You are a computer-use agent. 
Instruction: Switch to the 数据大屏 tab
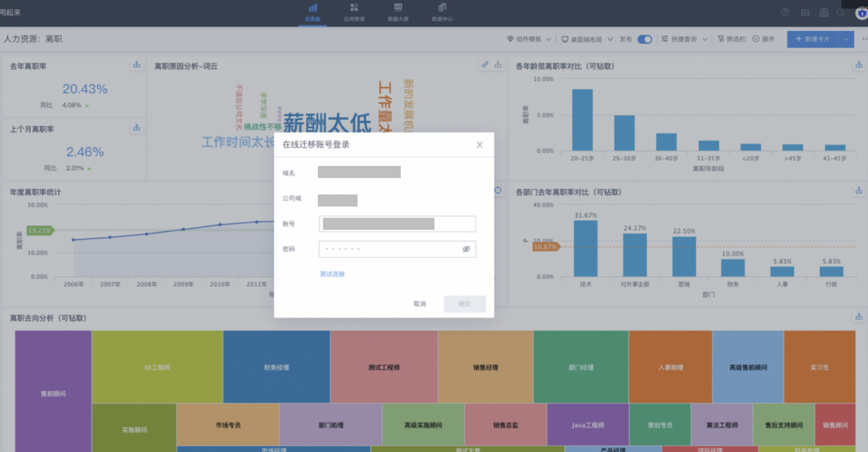coord(398,13)
